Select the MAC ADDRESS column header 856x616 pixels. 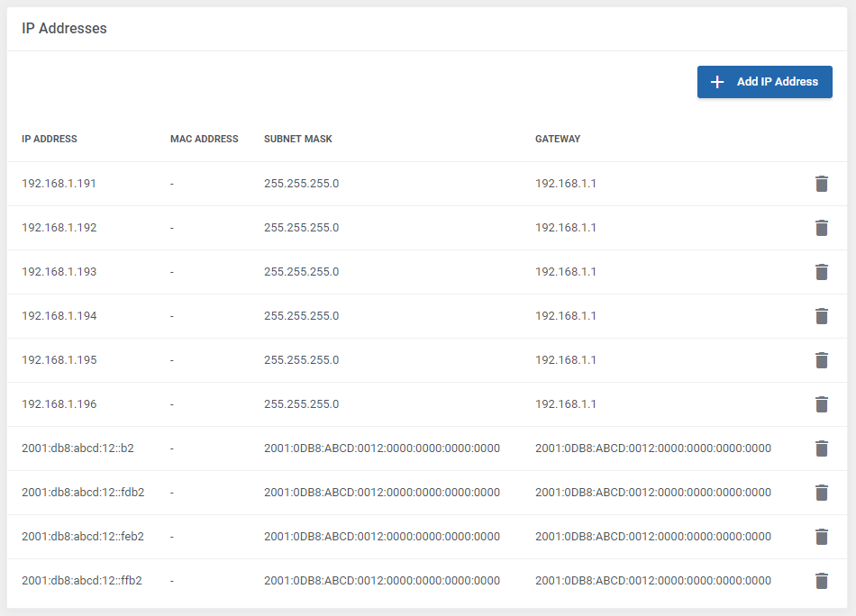click(205, 139)
